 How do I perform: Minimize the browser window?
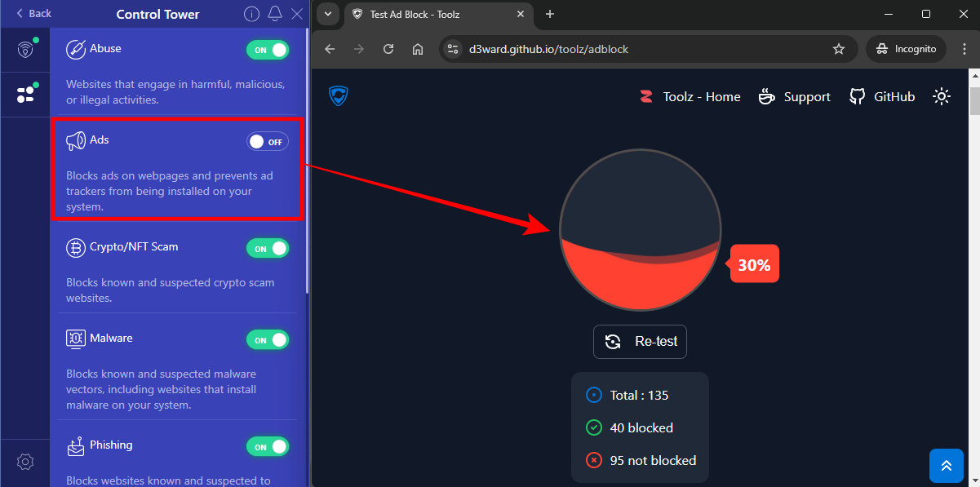(x=889, y=14)
